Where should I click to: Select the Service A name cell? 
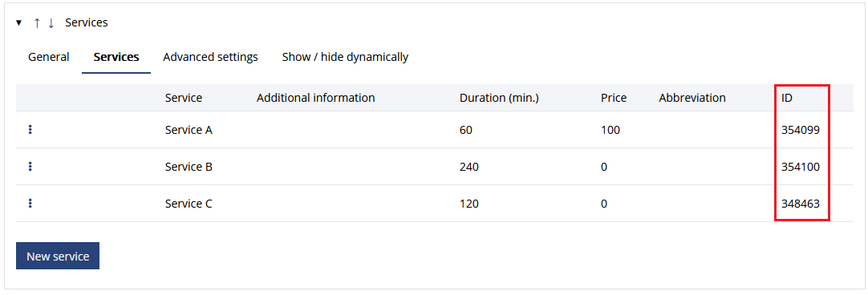pos(189,130)
